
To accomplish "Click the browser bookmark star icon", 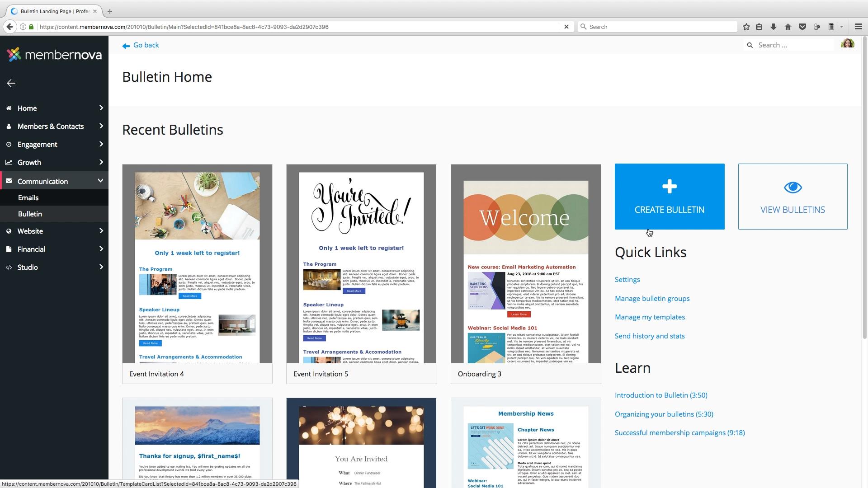I will (746, 27).
